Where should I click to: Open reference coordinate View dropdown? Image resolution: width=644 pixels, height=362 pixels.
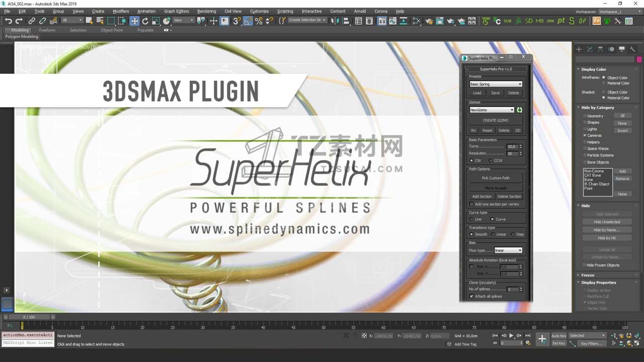pos(183,20)
